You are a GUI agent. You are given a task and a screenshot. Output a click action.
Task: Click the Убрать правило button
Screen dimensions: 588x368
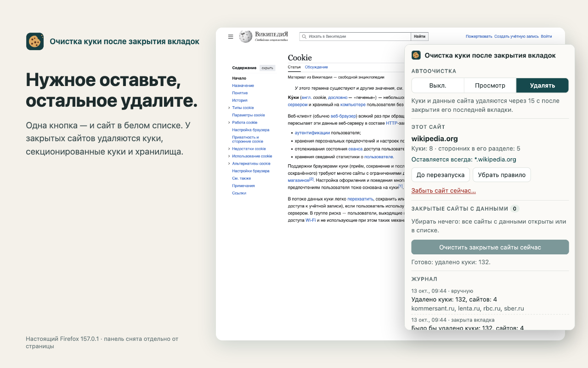pyautogui.click(x=502, y=175)
